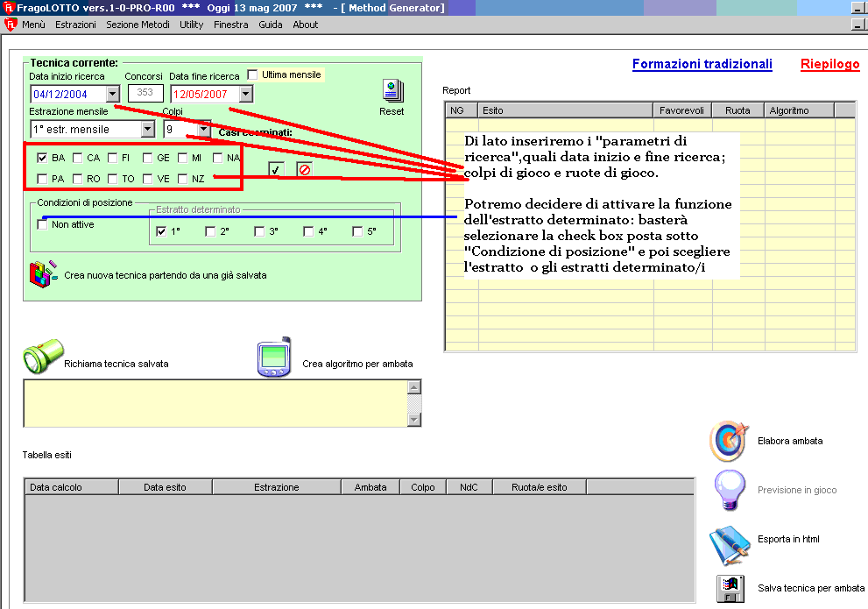The image size is (868, 609).
Task: Open Crea algoritmo per ambata icon
Action: pyautogui.click(x=273, y=358)
